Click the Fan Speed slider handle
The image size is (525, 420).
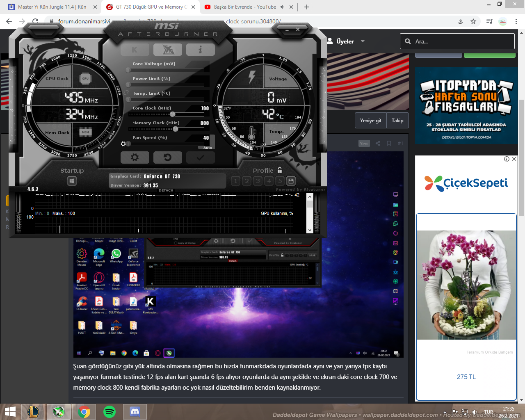(x=128, y=144)
